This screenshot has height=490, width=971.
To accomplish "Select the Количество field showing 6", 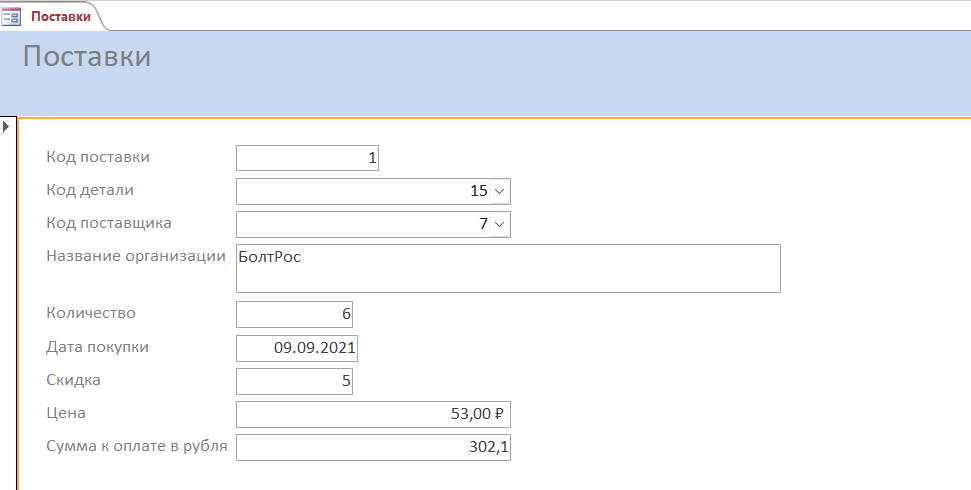I will pyautogui.click(x=294, y=315).
